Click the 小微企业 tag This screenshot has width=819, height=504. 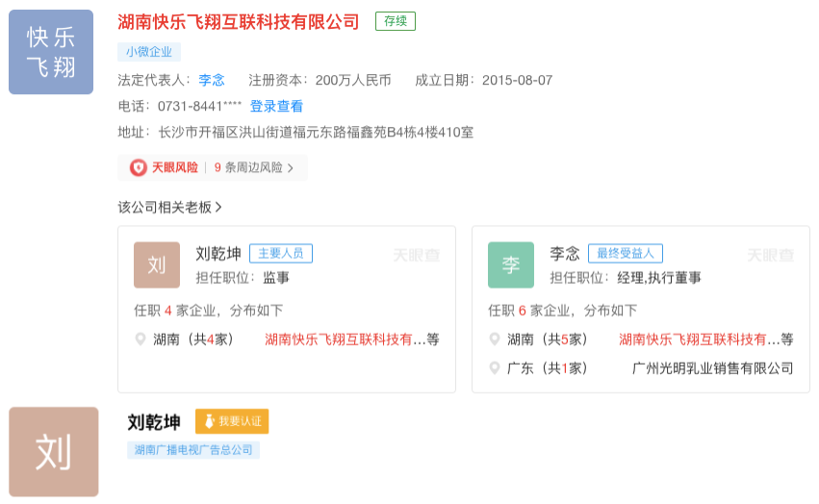tap(149, 52)
